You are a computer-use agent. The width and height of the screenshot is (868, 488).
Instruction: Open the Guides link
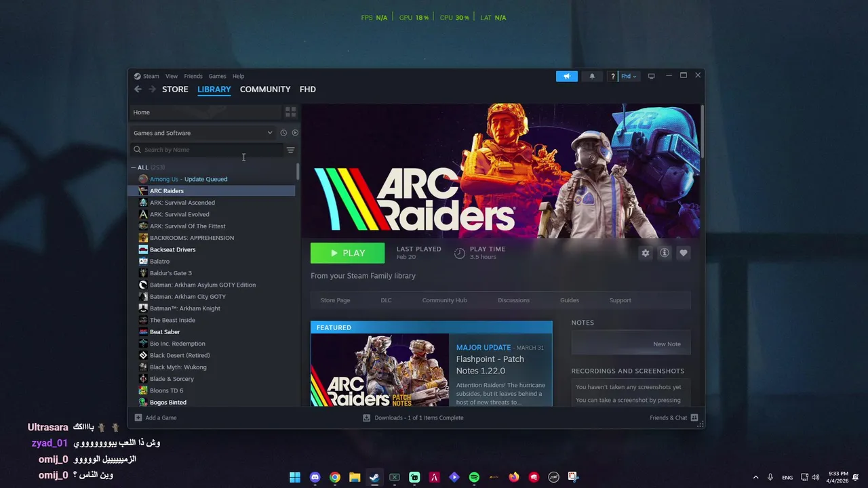(x=570, y=300)
